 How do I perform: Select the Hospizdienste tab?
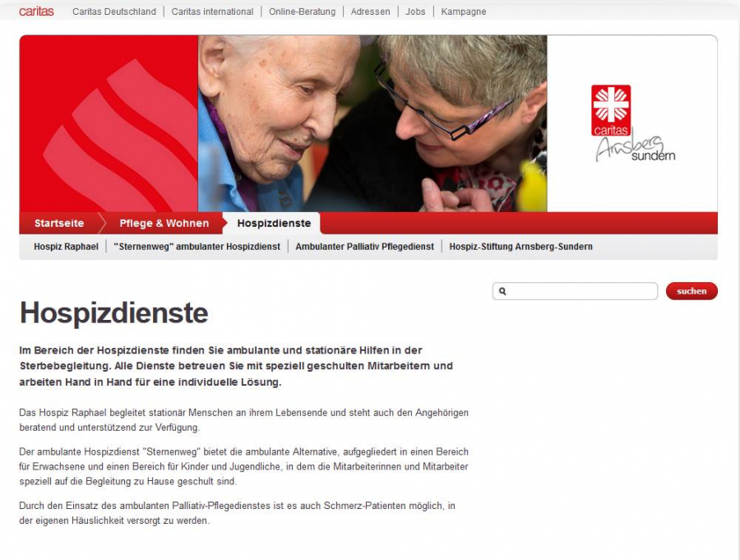click(x=274, y=223)
